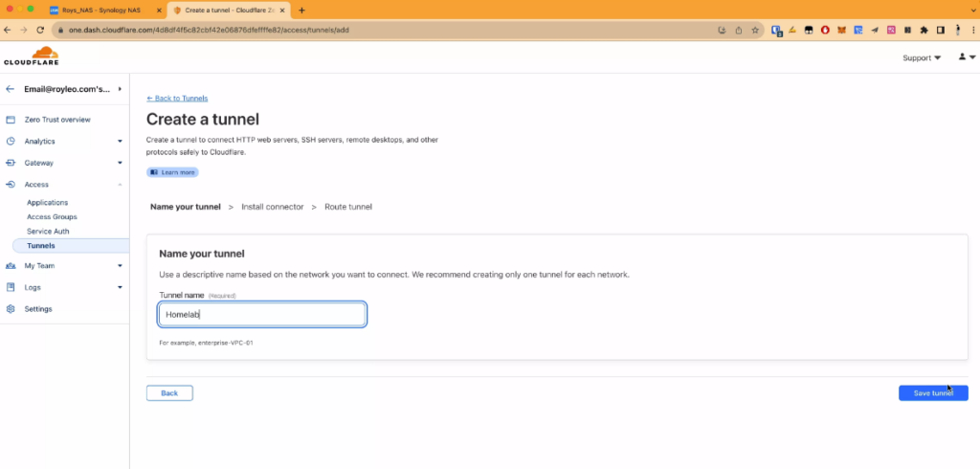Click the browser back button
This screenshot has height=469, width=980.
coord(8,30)
